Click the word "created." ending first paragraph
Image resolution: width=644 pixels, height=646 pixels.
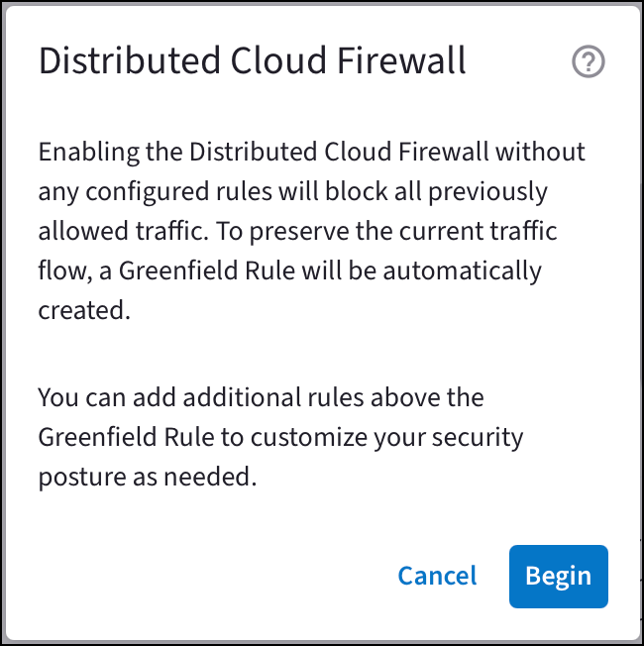84,309
